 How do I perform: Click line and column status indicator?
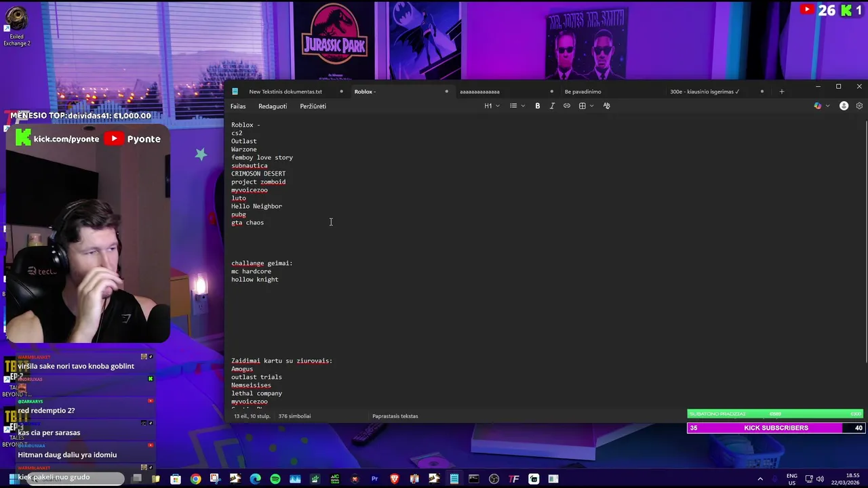point(252,416)
